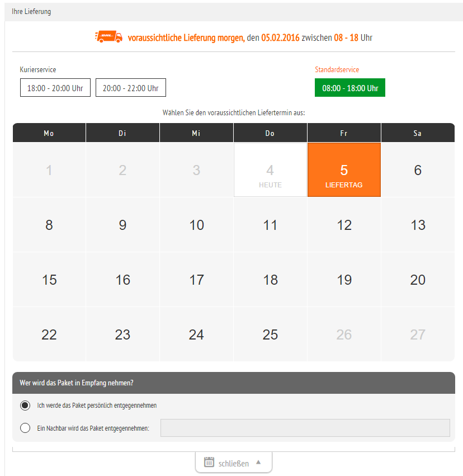Click the Di column header
463x476 pixels.
(122, 133)
